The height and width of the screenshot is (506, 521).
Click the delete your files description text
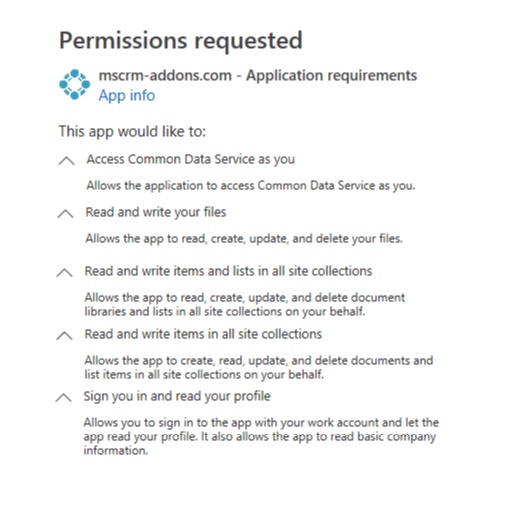(244, 239)
